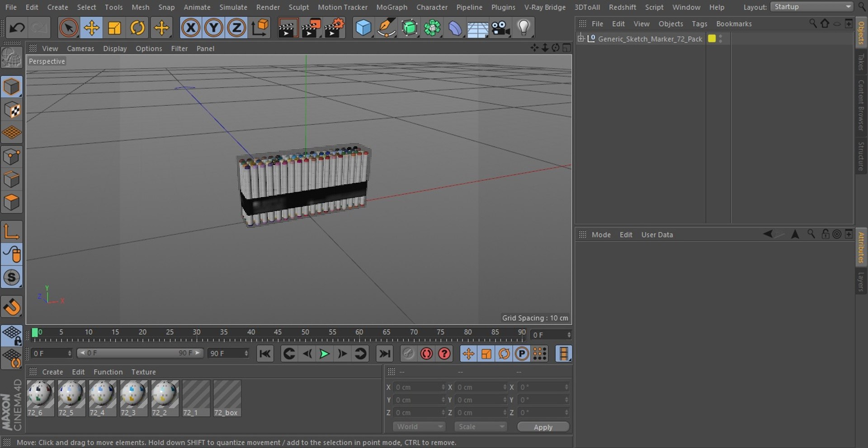Select the Move tool in top toolbar

tap(91, 28)
